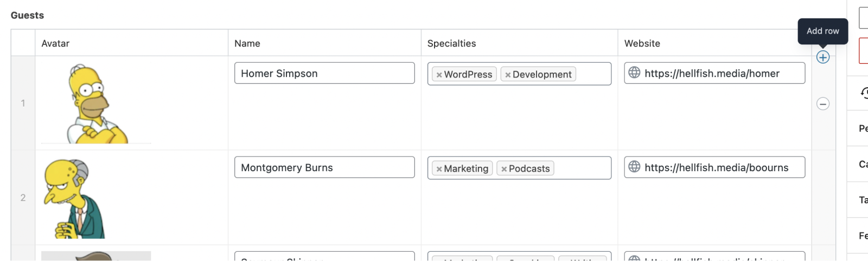Screen dimensions: 868x261
Task: Click the globe icon in Homer's website field
Action: click(x=634, y=73)
